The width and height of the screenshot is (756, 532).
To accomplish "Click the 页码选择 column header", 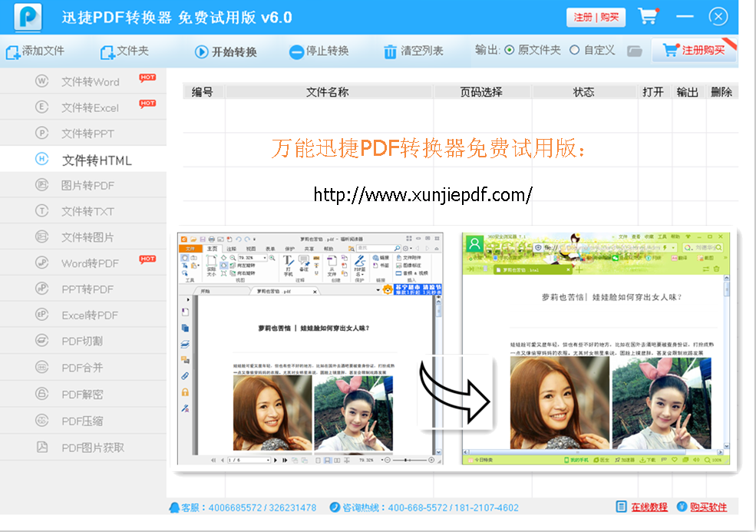I will point(482,91).
